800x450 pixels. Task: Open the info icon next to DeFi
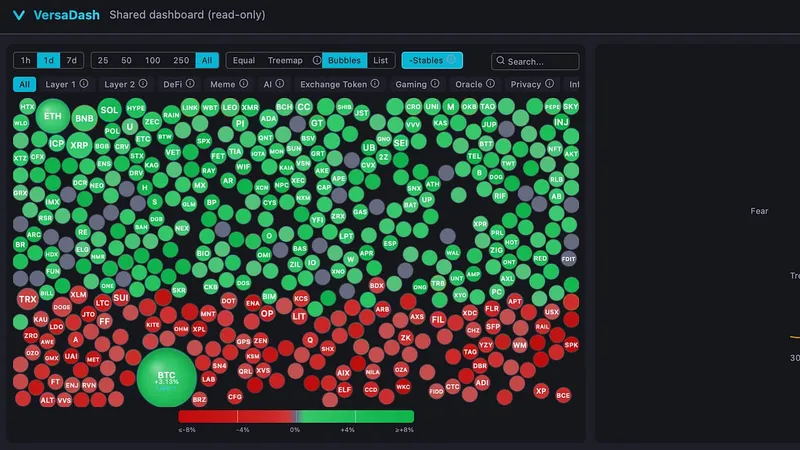tap(190, 84)
